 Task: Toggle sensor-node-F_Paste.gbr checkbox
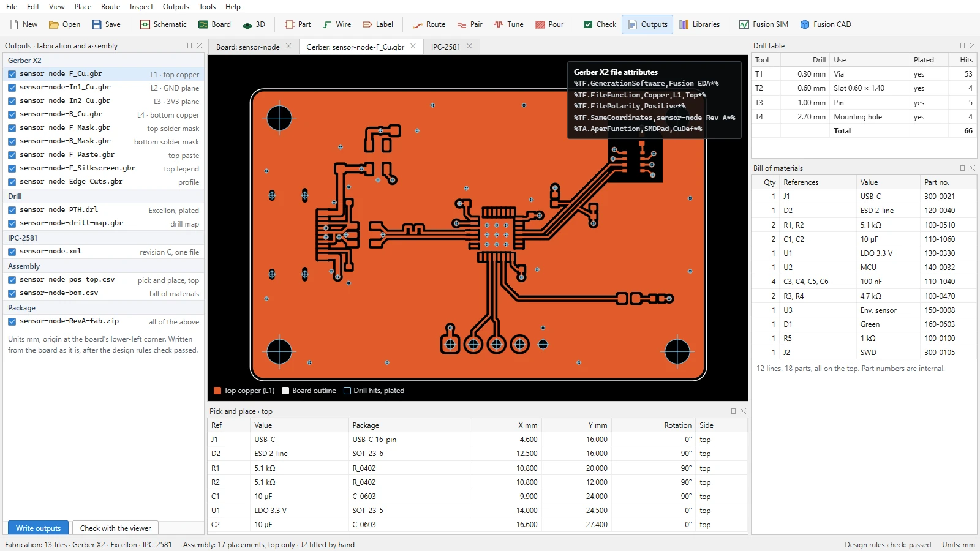click(12, 155)
